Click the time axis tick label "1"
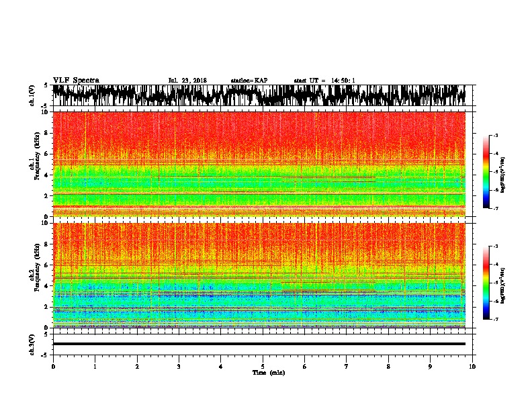The width and height of the screenshot is (532, 411). (95, 367)
